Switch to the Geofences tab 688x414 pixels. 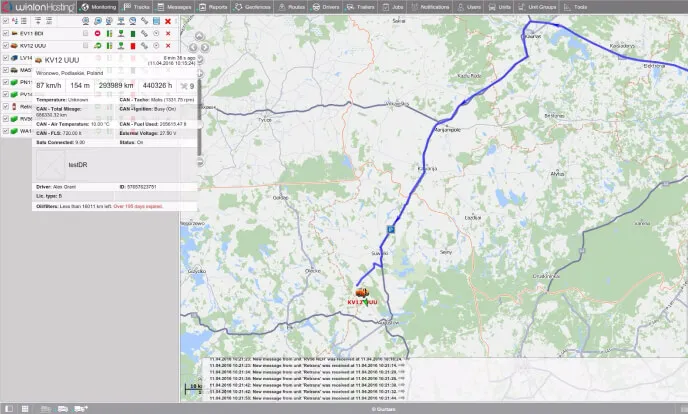253,7
